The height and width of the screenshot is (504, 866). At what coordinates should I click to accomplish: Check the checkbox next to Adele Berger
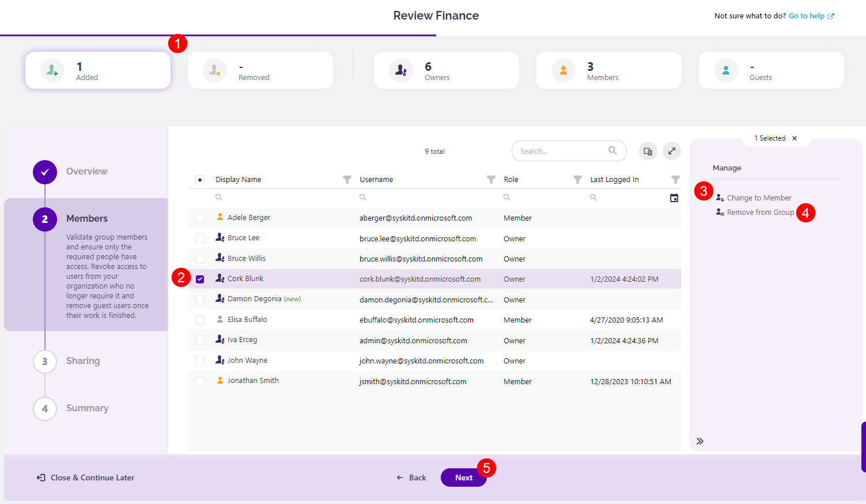(200, 218)
